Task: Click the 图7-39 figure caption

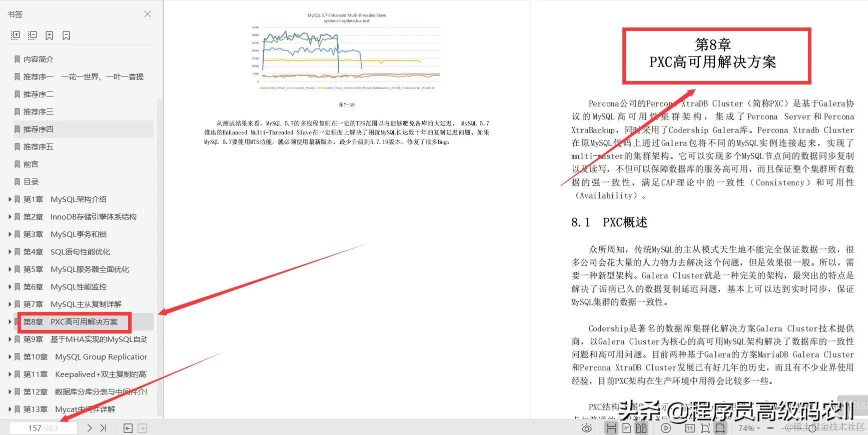Action: click(347, 104)
